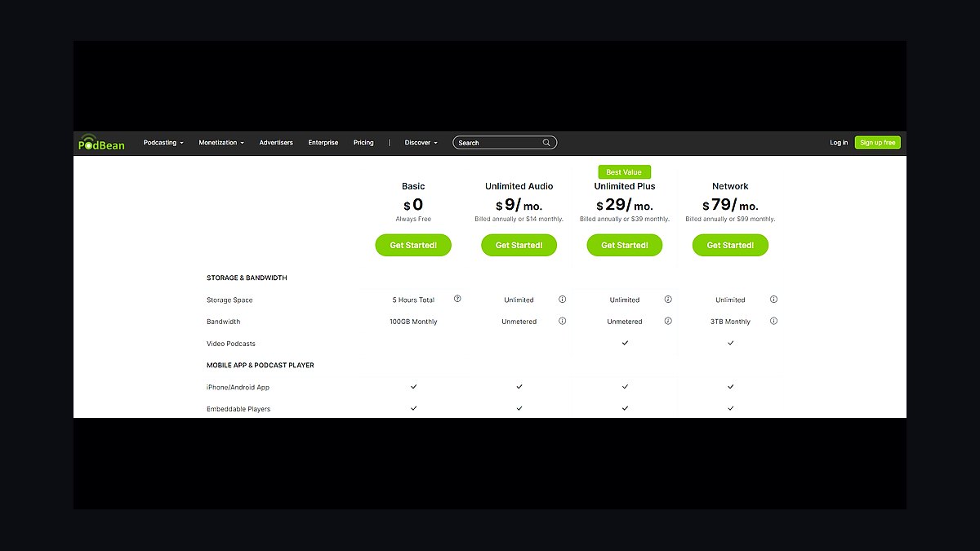Click the Unlimited Audio plan title
980x551 pixels.
coord(519,186)
